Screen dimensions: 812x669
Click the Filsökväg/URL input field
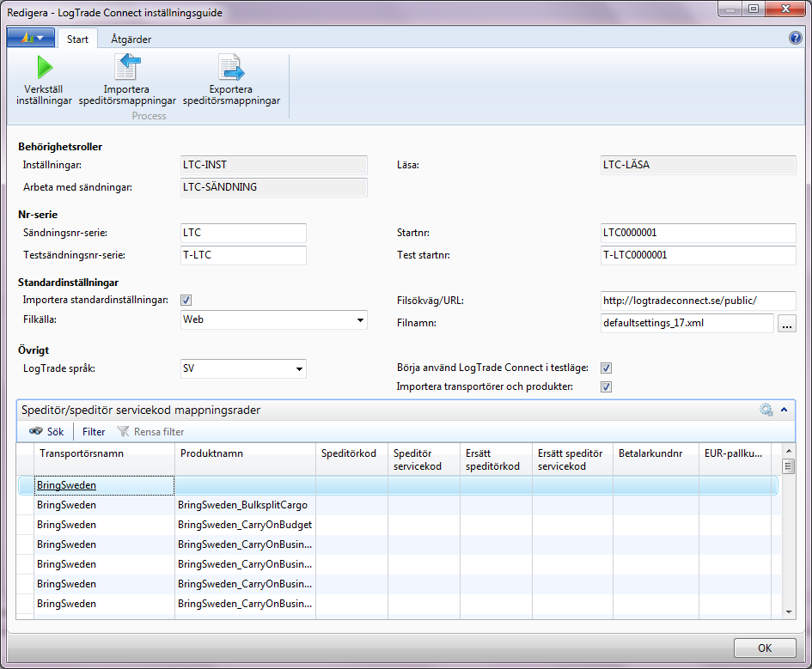coord(698,301)
